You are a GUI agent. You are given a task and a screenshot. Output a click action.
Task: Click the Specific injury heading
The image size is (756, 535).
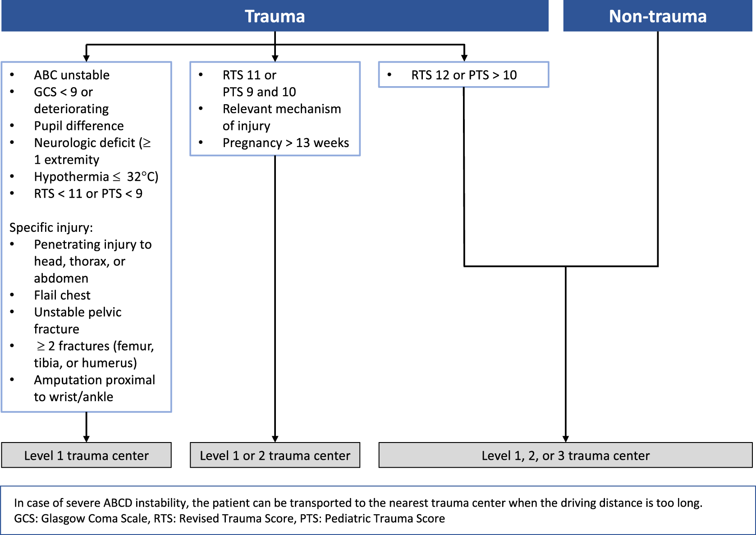51,227
